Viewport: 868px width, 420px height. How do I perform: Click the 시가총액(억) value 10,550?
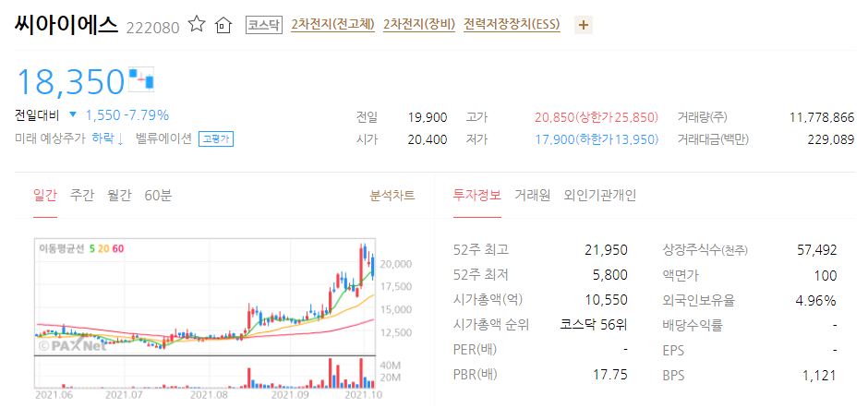click(606, 300)
